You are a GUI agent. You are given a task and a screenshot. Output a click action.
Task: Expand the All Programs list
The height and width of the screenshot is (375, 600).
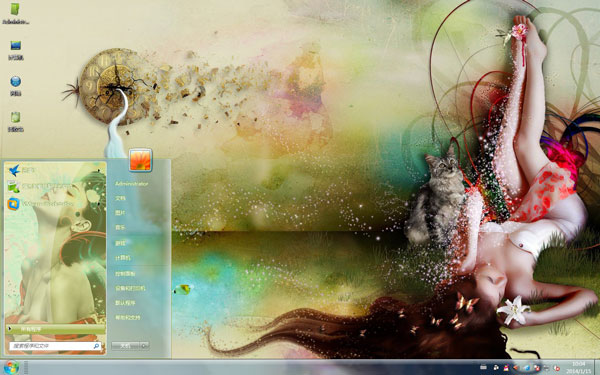(55, 329)
